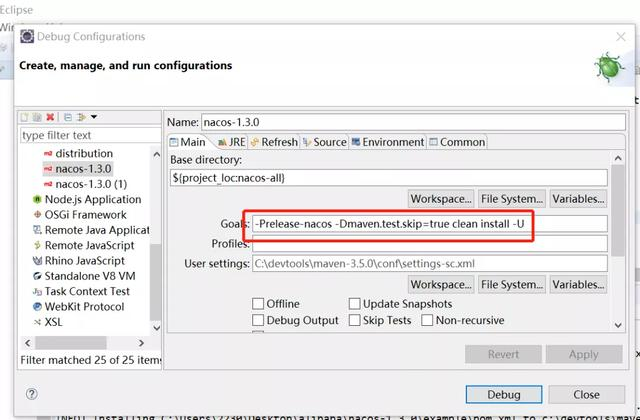Select the WebKit Protocol configuration type
The height and width of the screenshot is (420, 640).
(84, 306)
